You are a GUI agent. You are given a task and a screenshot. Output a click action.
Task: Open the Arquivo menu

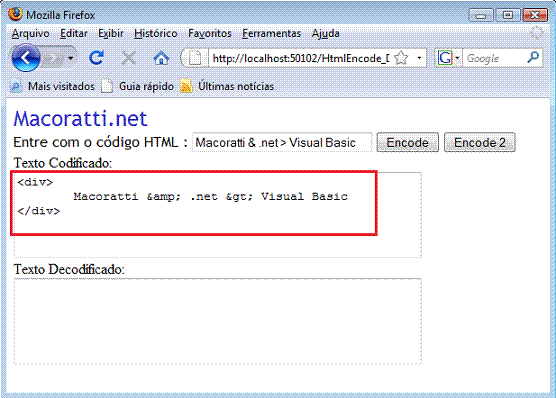pyautogui.click(x=30, y=33)
